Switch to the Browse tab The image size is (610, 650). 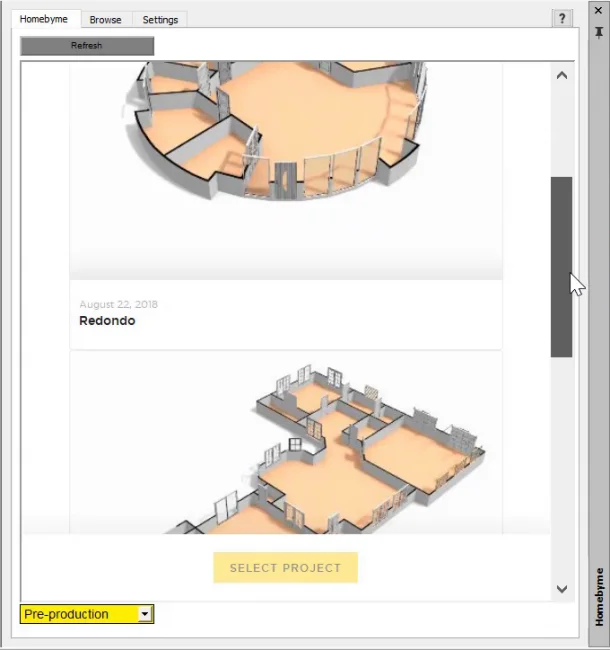pyautogui.click(x=105, y=20)
